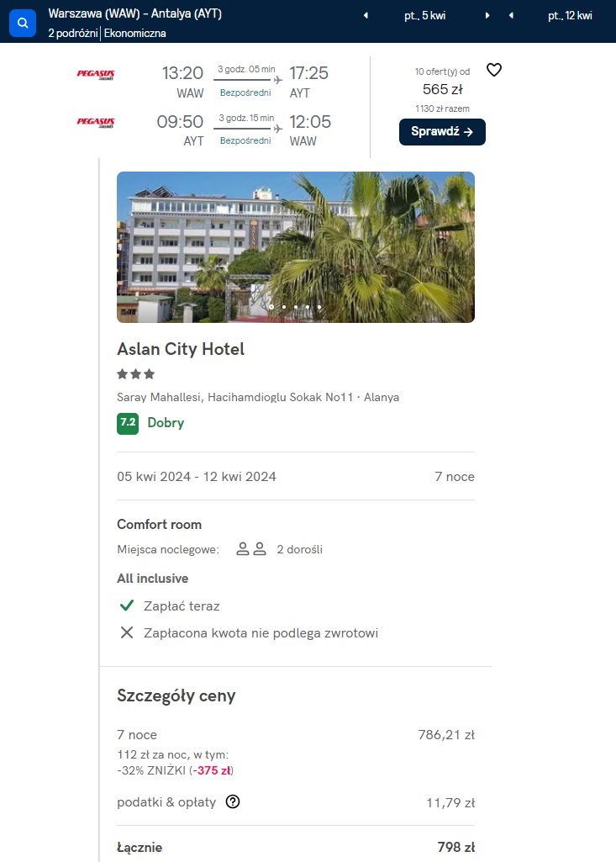
Task: Go to the day before pt., 5 kwi
Action: (x=366, y=16)
